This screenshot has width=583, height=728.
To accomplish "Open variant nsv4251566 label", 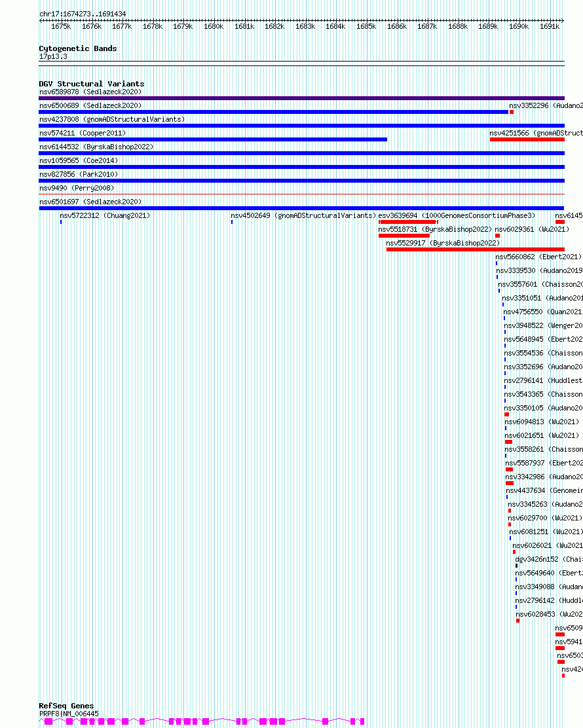I will (x=536, y=134).
